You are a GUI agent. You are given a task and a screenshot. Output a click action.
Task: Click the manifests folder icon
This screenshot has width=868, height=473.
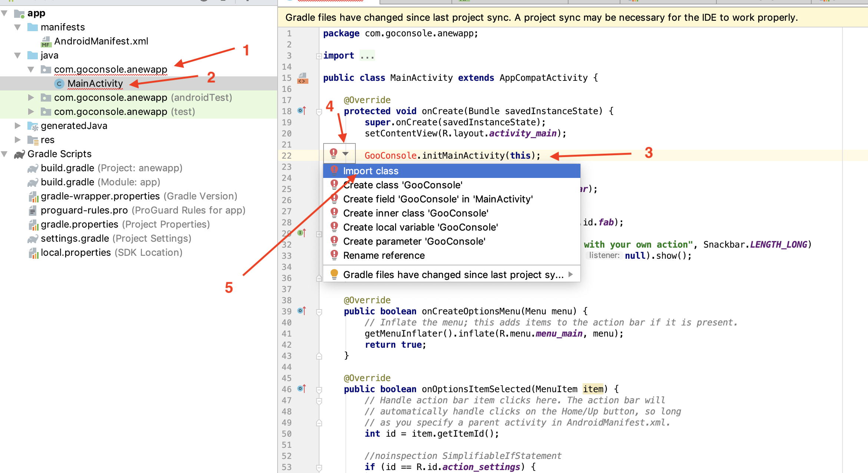33,27
